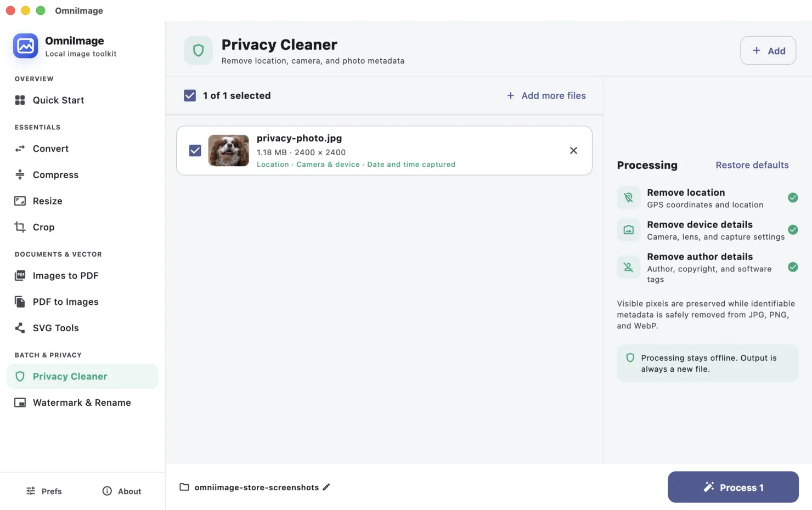Open the Compress tool
Screen dimensions: 812x510
point(82,174)
